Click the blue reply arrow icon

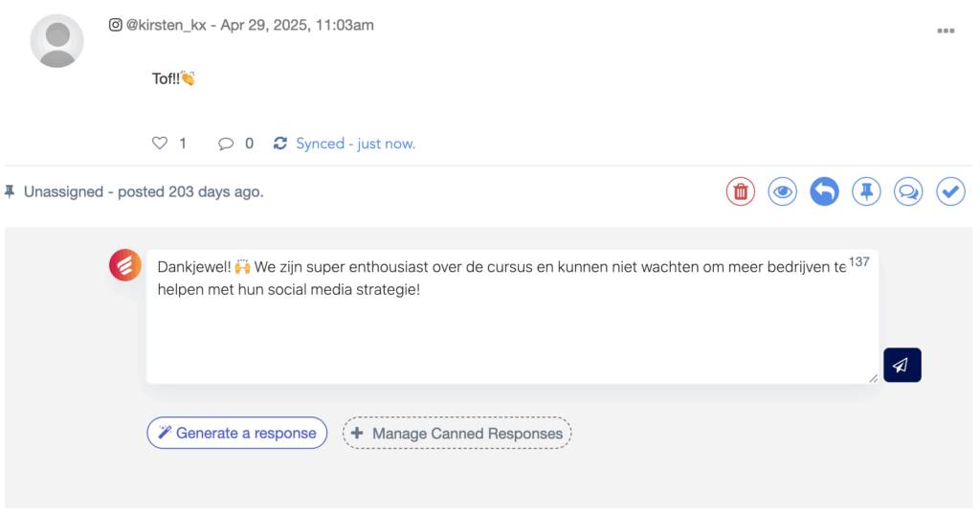click(824, 192)
